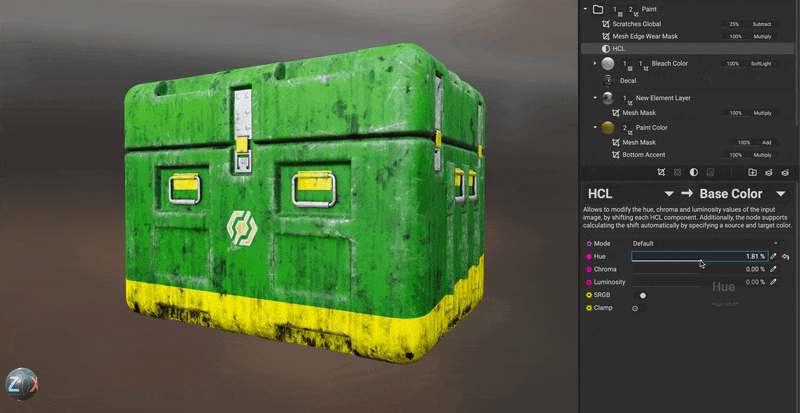
Task: Click the Bleach Color sphere thumbnail
Action: [x=608, y=64]
